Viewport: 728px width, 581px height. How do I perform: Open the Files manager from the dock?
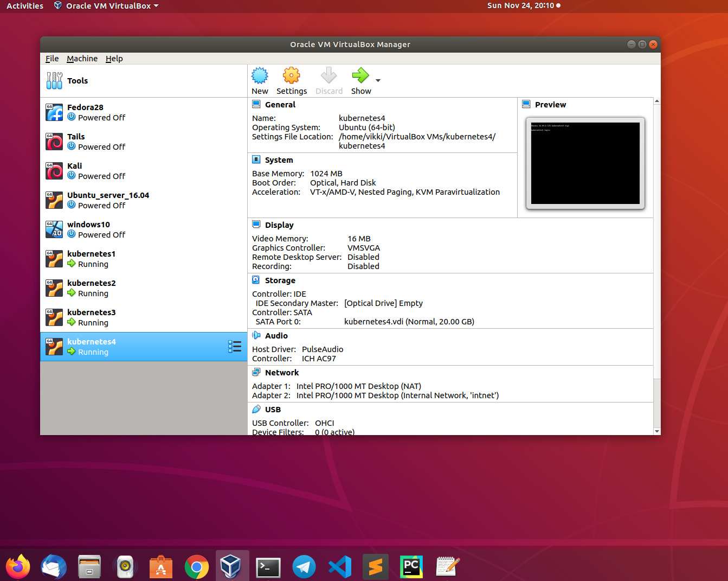[89, 567]
